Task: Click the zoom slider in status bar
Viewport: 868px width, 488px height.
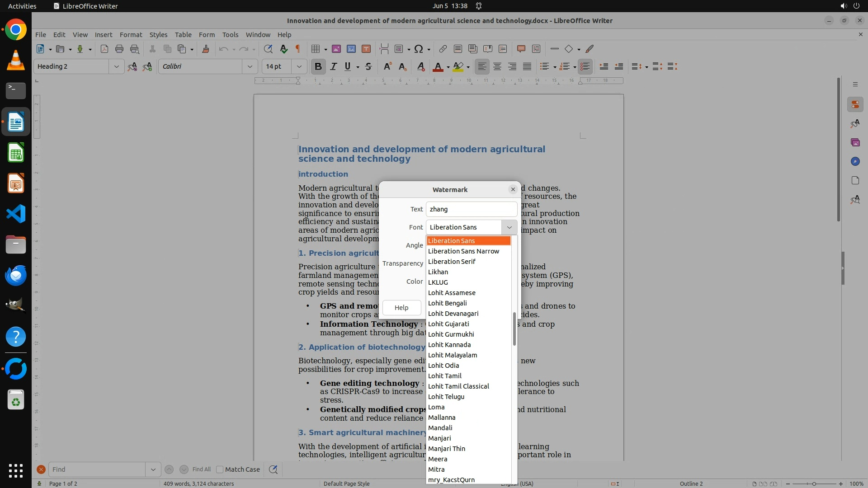Action: (x=814, y=483)
